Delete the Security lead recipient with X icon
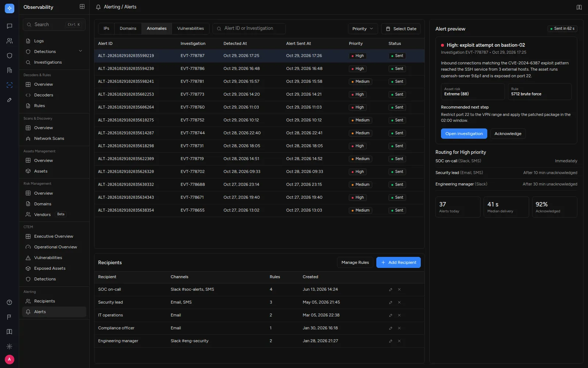This screenshot has height=368, width=588. (399, 302)
